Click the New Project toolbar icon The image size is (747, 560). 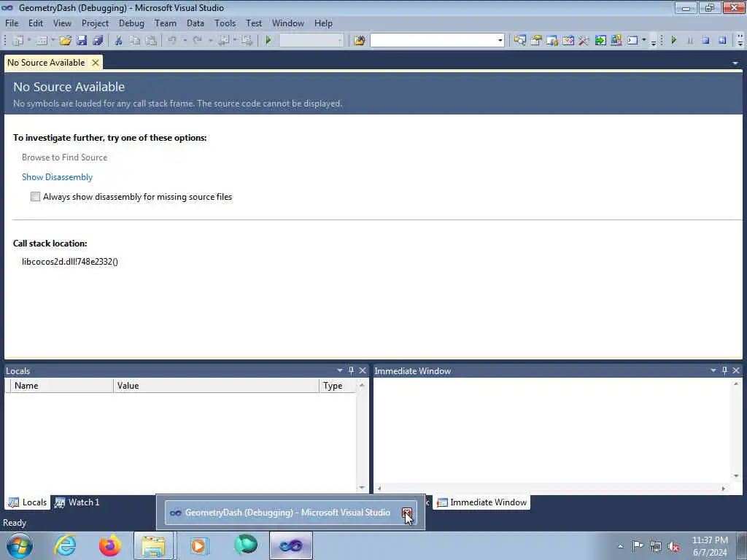pyautogui.click(x=18, y=41)
